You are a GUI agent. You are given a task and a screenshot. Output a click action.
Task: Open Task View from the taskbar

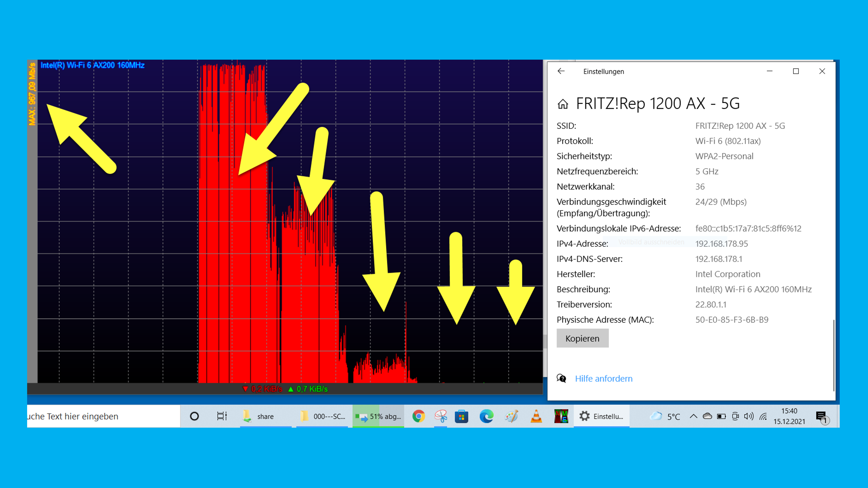(222, 416)
